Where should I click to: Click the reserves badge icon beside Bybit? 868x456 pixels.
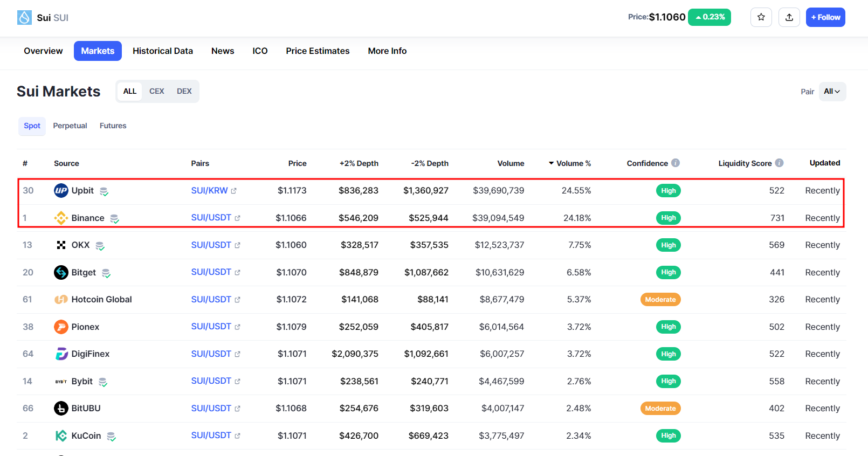point(102,382)
